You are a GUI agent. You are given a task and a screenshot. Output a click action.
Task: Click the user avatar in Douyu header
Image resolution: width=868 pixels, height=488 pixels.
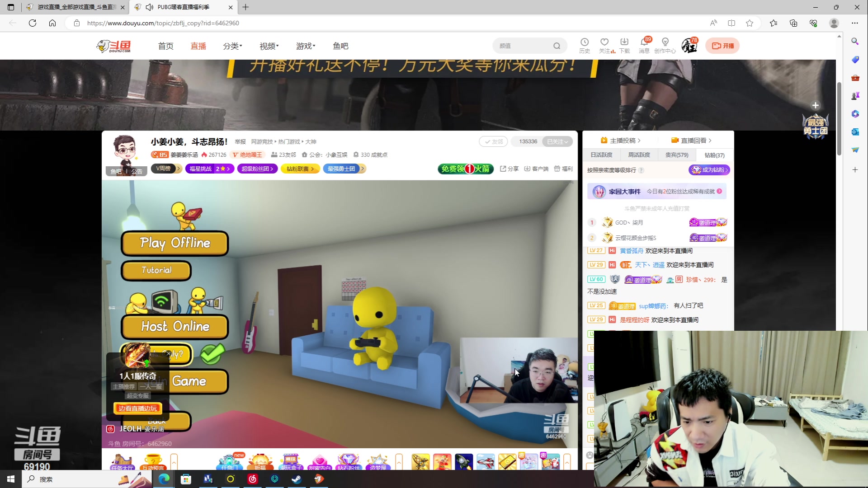[689, 46]
